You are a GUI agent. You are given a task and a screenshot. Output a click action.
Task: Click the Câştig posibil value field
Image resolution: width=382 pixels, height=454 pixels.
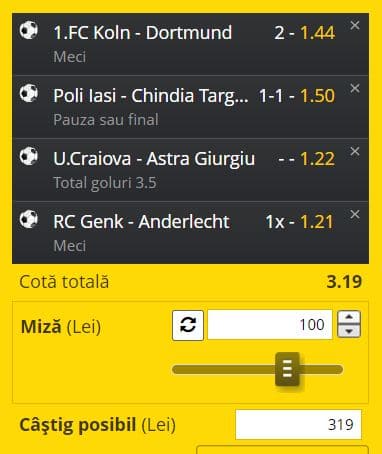298,425
